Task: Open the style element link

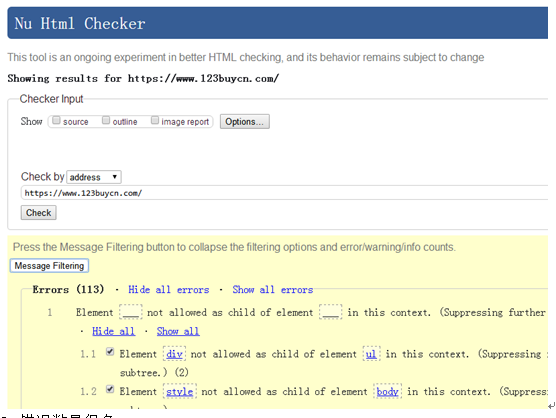Action: (180, 391)
